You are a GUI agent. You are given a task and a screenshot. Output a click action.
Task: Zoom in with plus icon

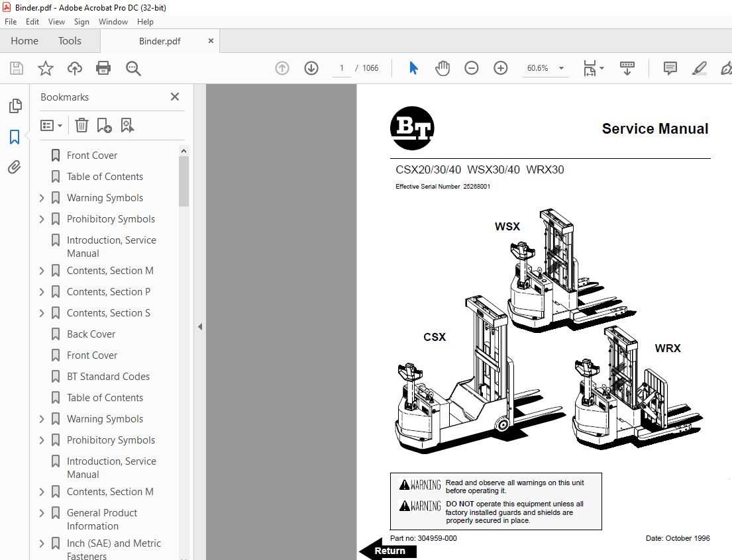(x=500, y=68)
